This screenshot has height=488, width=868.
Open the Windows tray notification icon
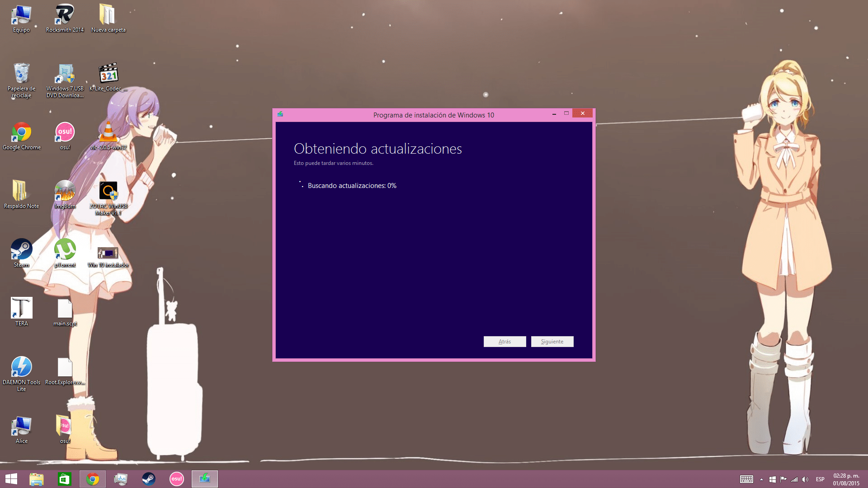[x=773, y=479]
